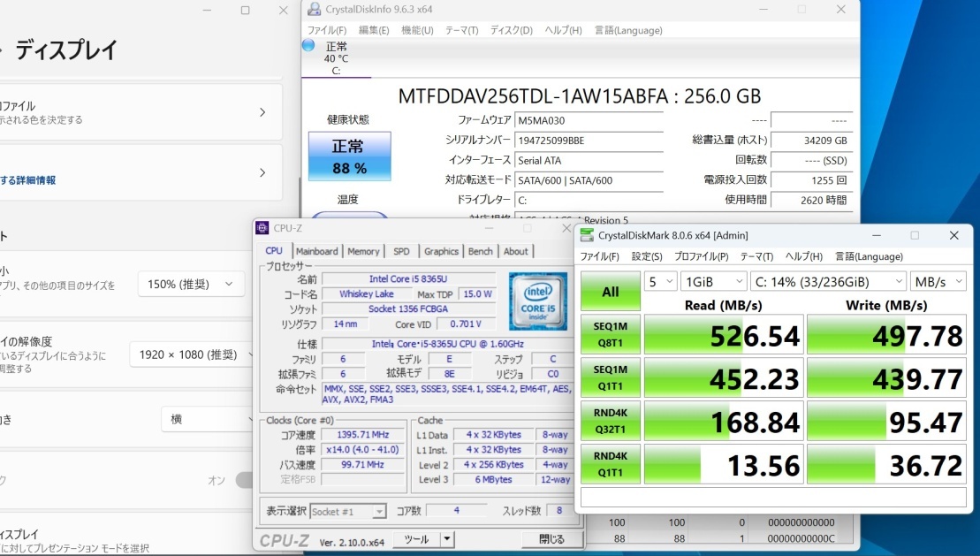Click the 総書込量 value 34209 GB
Image resolution: width=980 pixels, height=556 pixels.
tap(811, 141)
